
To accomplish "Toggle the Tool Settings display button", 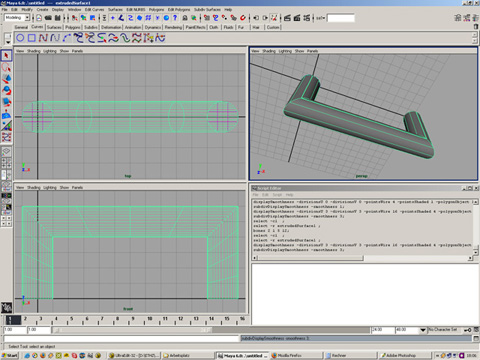I will [467, 18].
